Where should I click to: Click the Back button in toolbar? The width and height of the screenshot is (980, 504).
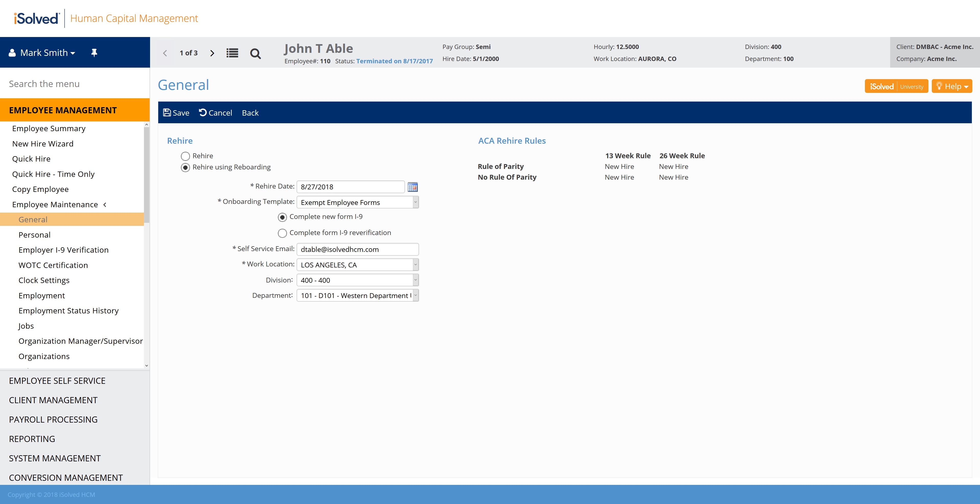250,113
